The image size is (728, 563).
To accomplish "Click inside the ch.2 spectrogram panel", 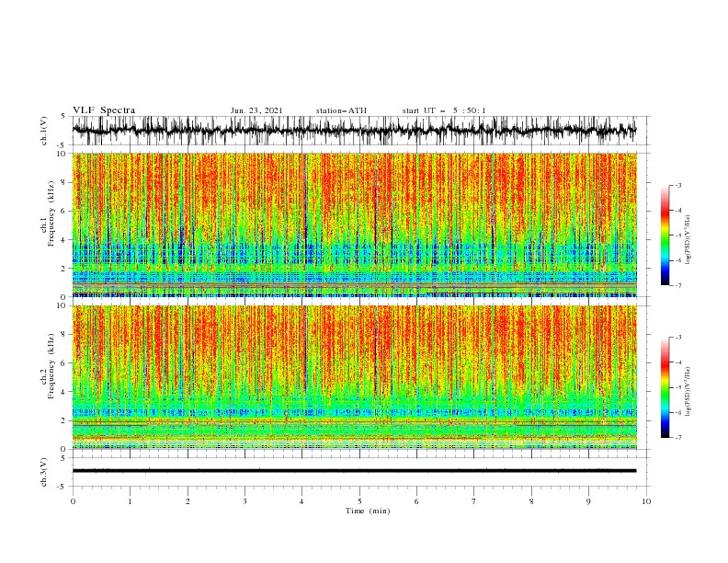I will click(x=355, y=377).
